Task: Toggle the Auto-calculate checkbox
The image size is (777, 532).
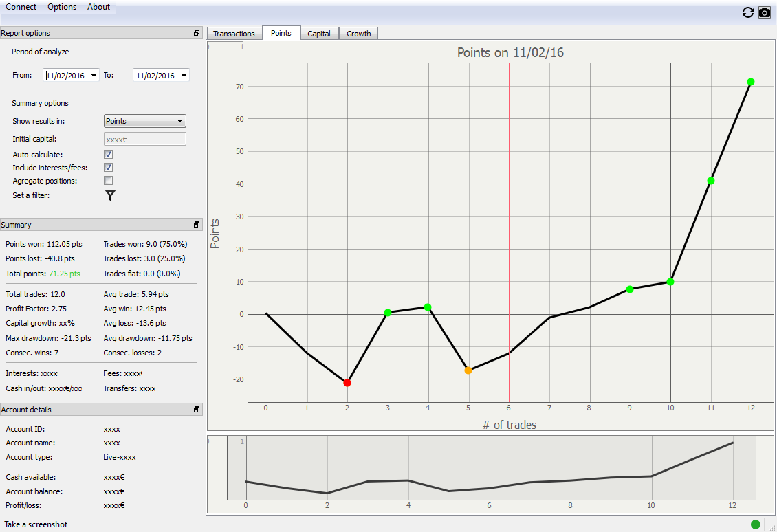Action: tap(108, 155)
